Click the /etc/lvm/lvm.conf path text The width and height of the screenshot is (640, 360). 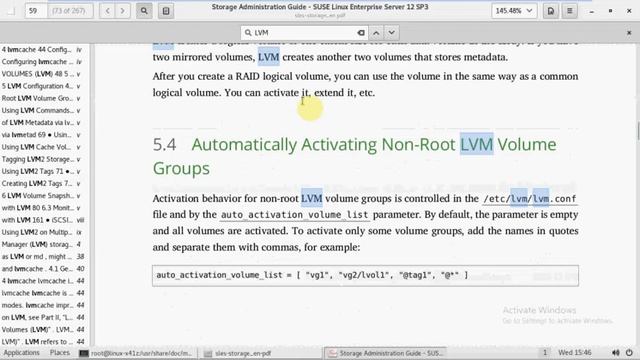point(529,199)
